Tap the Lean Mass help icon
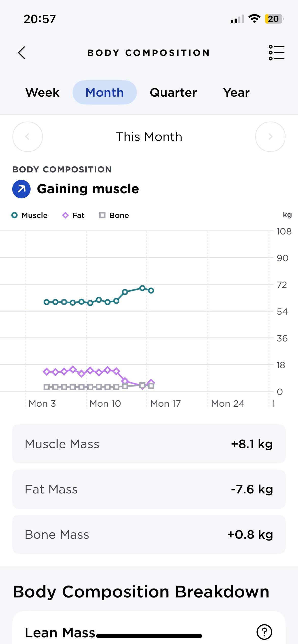298x644 pixels. click(x=264, y=632)
